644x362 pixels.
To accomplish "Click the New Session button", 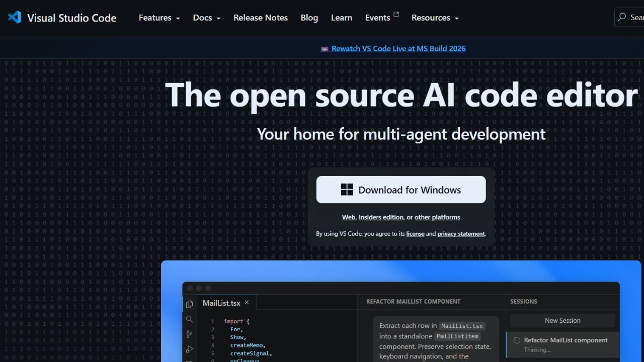I will (x=562, y=321).
